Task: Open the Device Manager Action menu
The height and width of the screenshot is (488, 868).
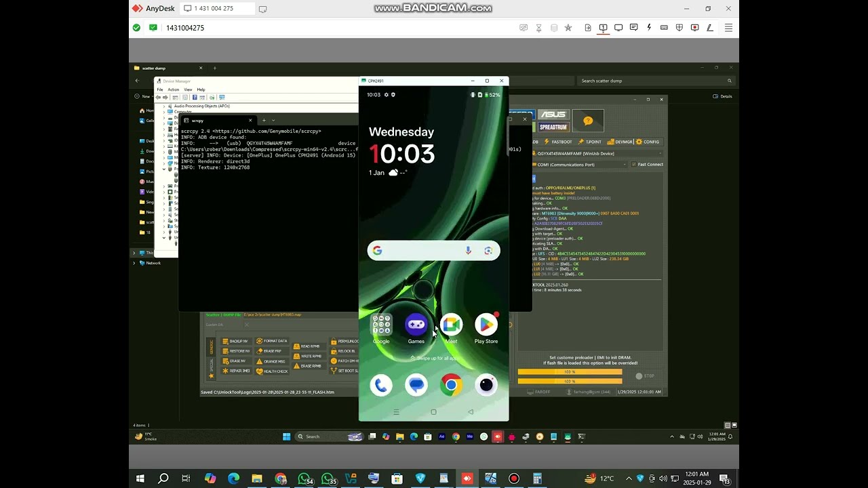Action: click(x=174, y=89)
